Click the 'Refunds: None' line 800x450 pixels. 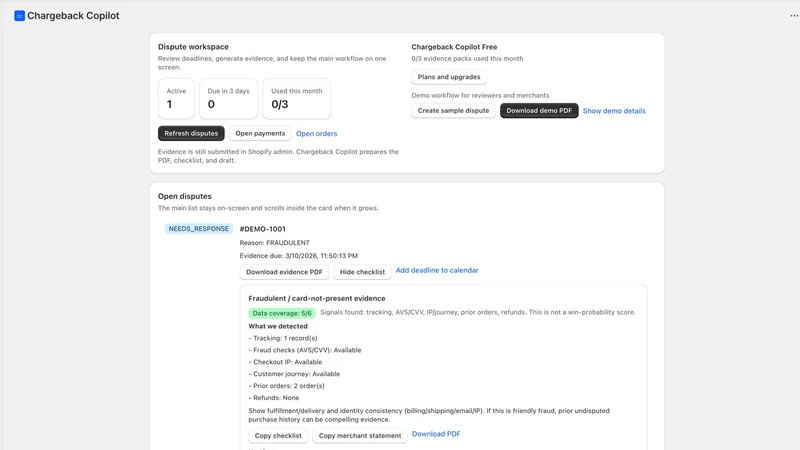pos(273,397)
